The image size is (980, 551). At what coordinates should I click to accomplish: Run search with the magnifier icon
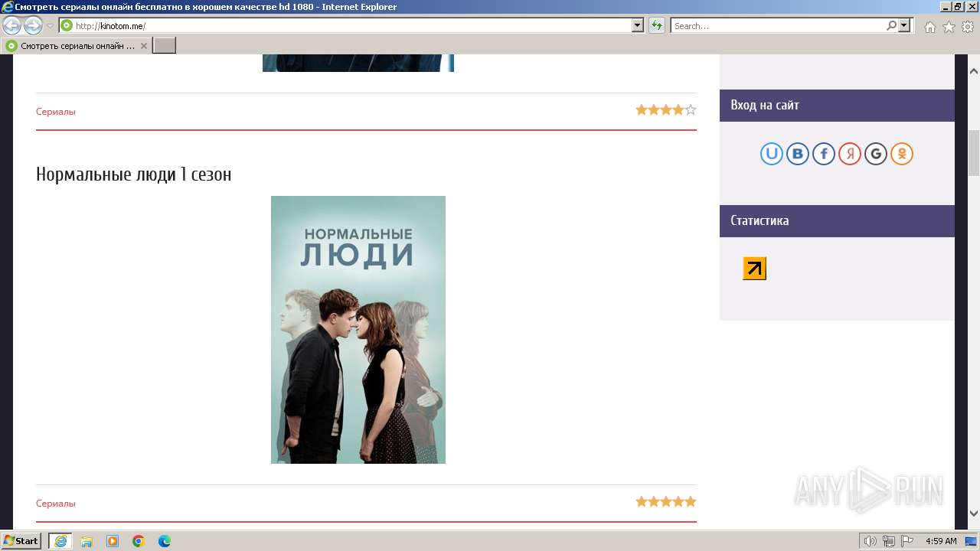[891, 26]
